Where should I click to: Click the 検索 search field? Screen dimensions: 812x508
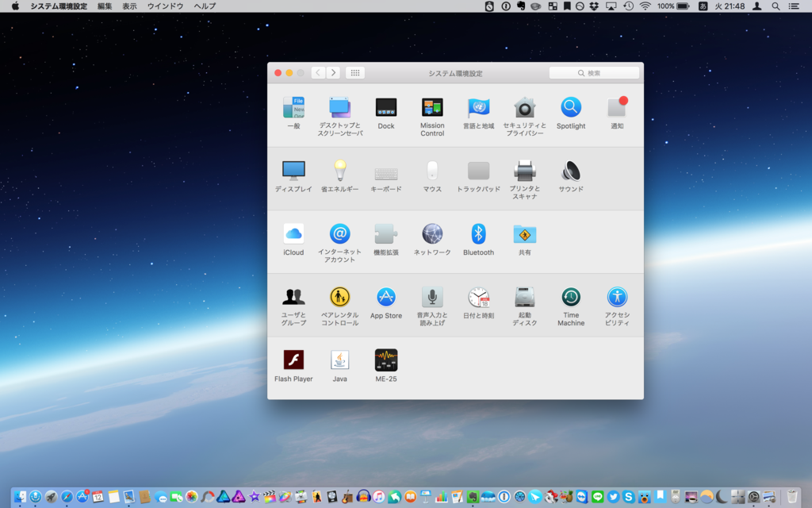[594, 73]
